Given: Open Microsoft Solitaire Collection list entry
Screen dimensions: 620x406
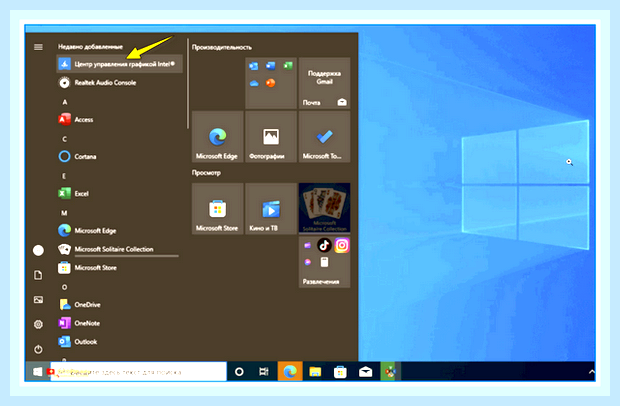Looking at the screenshot, I should click(119, 249).
